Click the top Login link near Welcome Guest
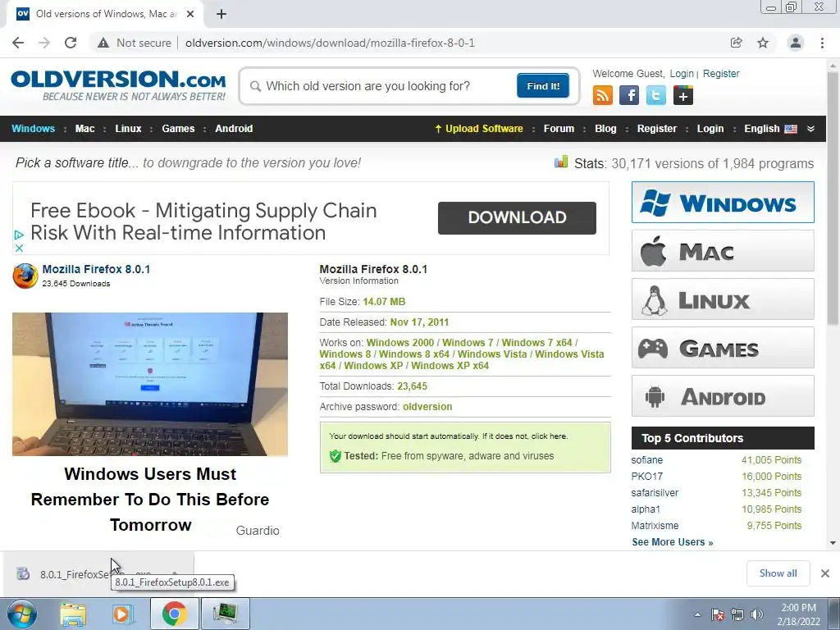Viewport: 840px width, 630px height. pos(682,73)
